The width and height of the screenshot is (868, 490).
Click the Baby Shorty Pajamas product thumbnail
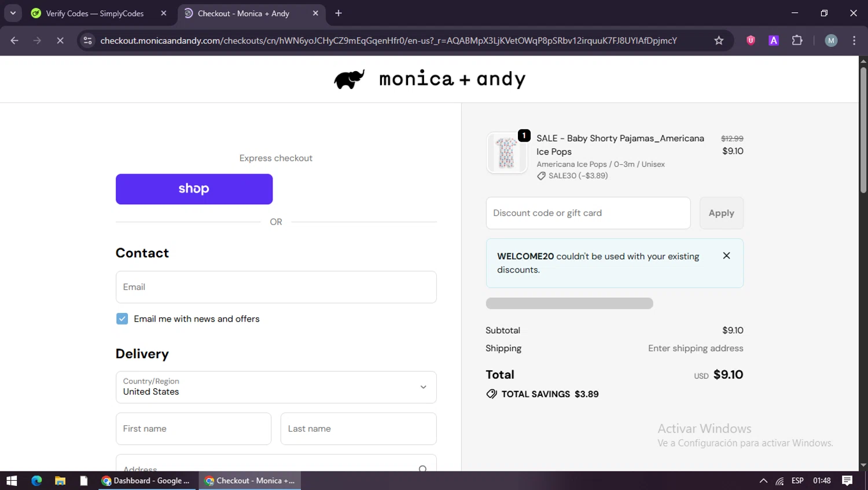click(x=506, y=153)
